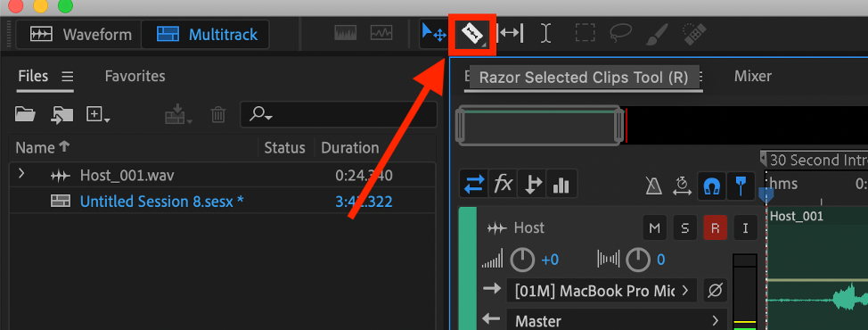The height and width of the screenshot is (330, 868).
Task: Open the Mixer tab
Action: (x=753, y=76)
